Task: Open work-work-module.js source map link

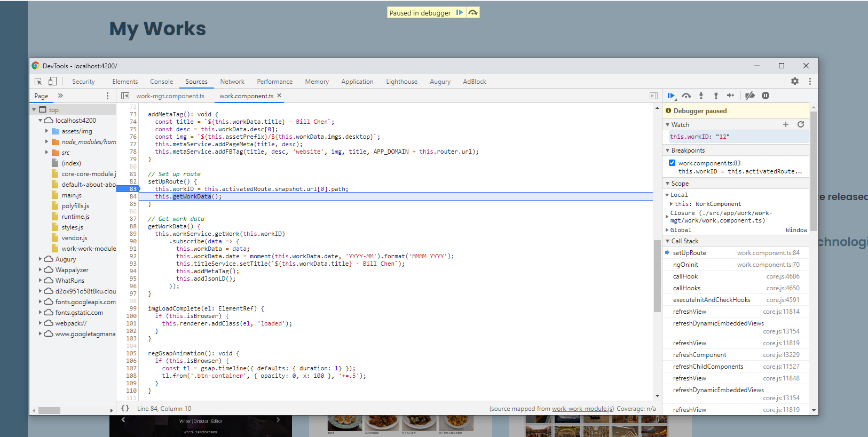Action: 583,409
